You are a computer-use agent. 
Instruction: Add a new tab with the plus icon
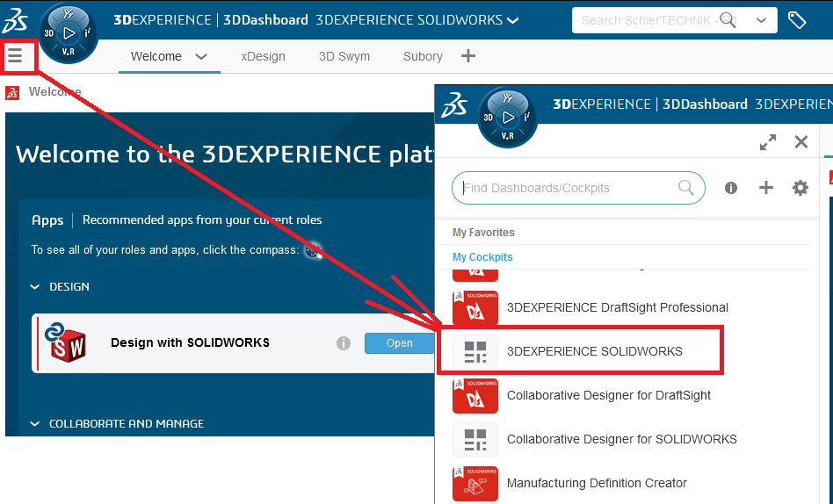pos(468,56)
